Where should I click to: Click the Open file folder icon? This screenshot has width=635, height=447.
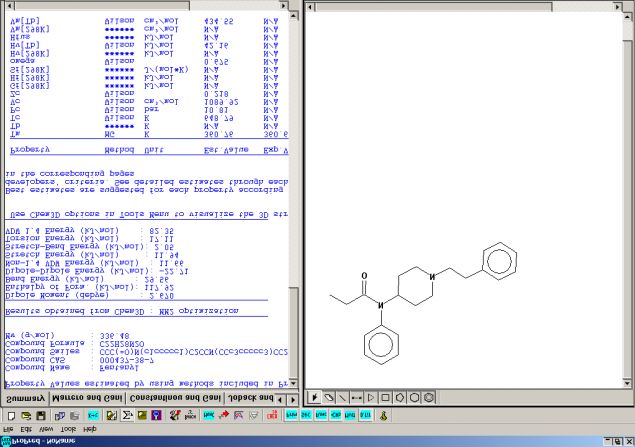point(26,416)
